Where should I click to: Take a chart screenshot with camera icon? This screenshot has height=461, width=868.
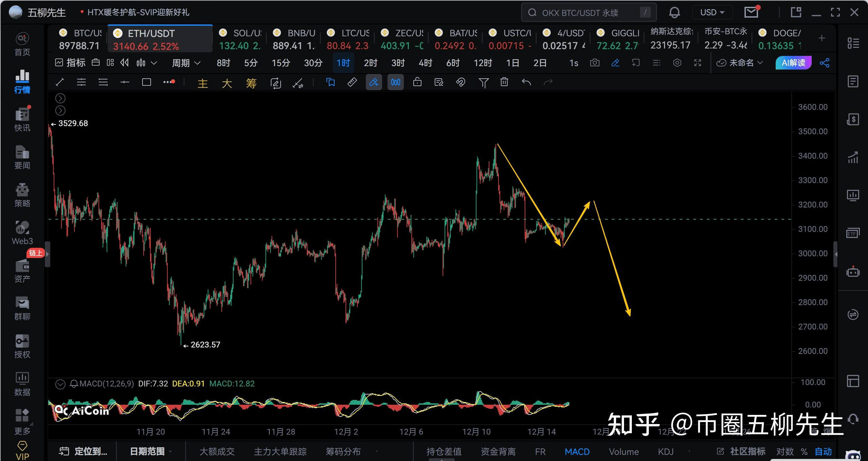pos(595,63)
